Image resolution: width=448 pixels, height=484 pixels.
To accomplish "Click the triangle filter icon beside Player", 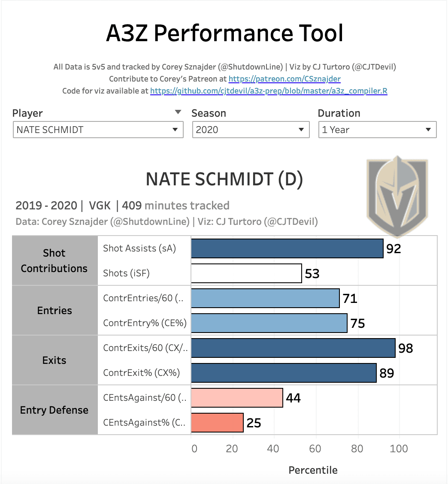I will click(178, 112).
